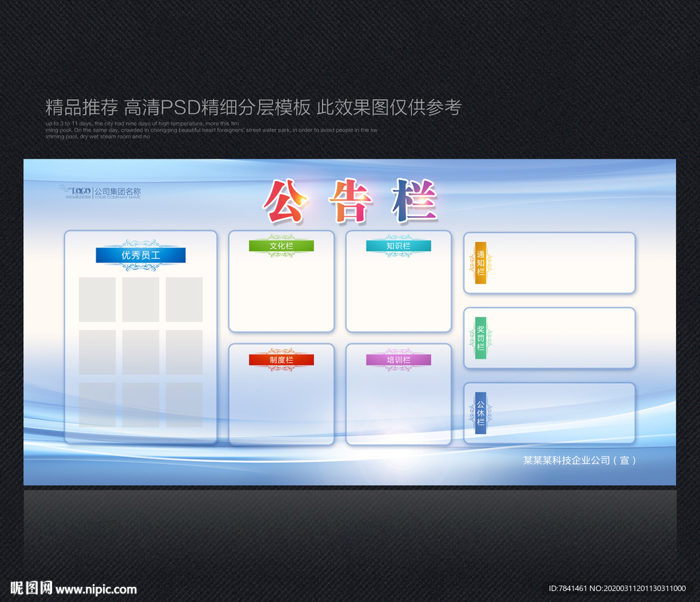
Task: Click the blue 公休栏 vertical label
Action: coord(481,413)
